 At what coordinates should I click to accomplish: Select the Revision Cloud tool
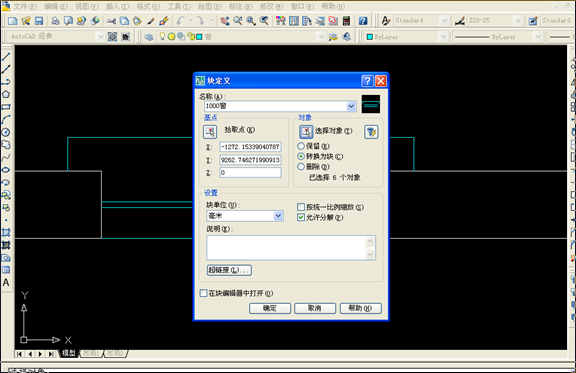[x=6, y=144]
